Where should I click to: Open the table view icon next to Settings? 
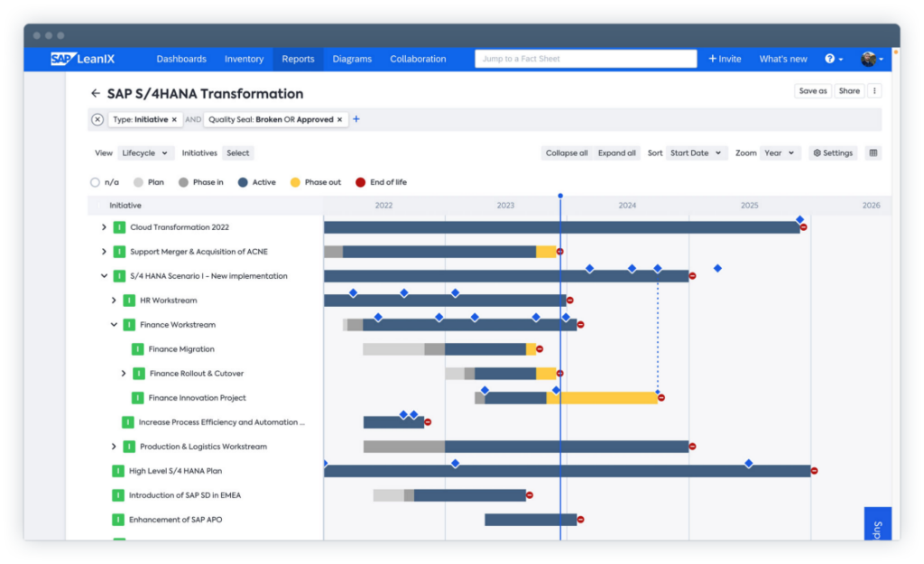pyautogui.click(x=873, y=153)
